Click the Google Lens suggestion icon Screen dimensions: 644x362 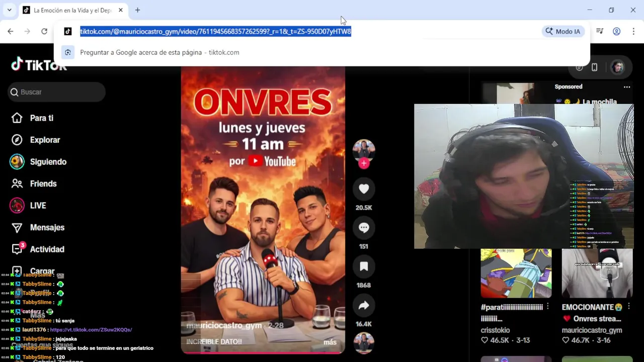pyautogui.click(x=68, y=52)
